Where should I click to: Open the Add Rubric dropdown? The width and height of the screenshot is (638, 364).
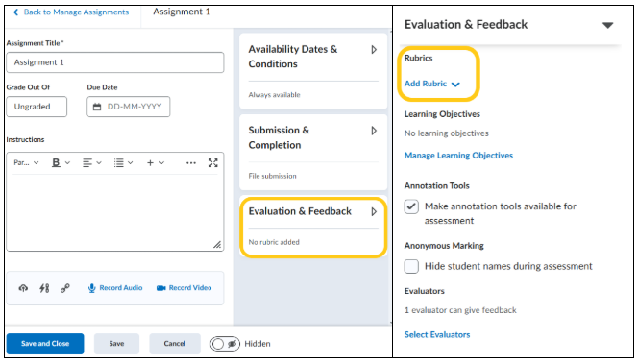(431, 84)
